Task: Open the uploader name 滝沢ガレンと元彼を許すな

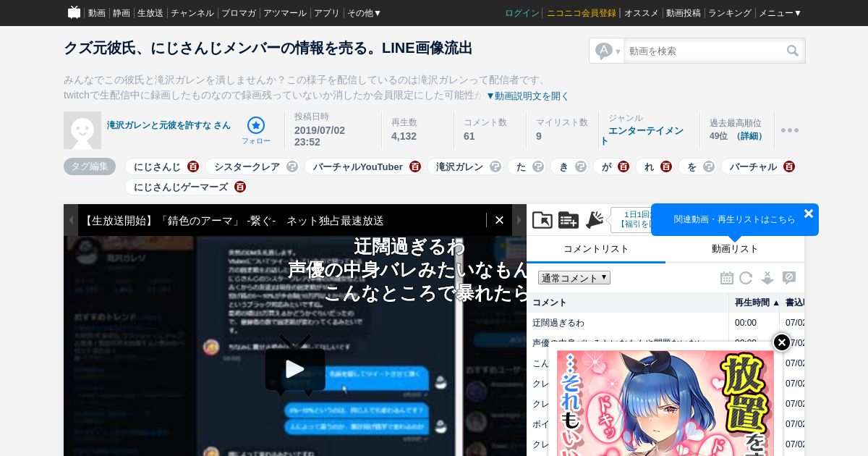Action: 169,125
